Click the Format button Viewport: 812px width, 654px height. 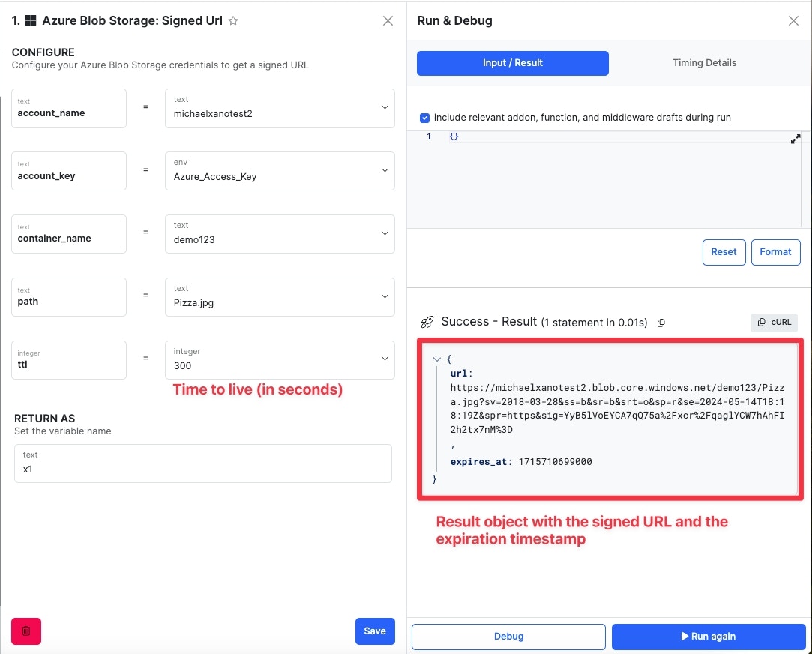click(775, 252)
